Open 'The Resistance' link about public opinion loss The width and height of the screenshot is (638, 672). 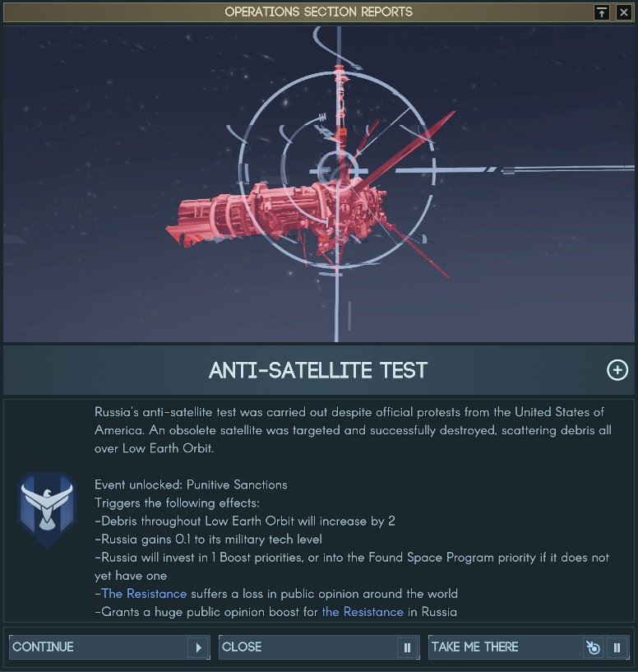pos(144,594)
